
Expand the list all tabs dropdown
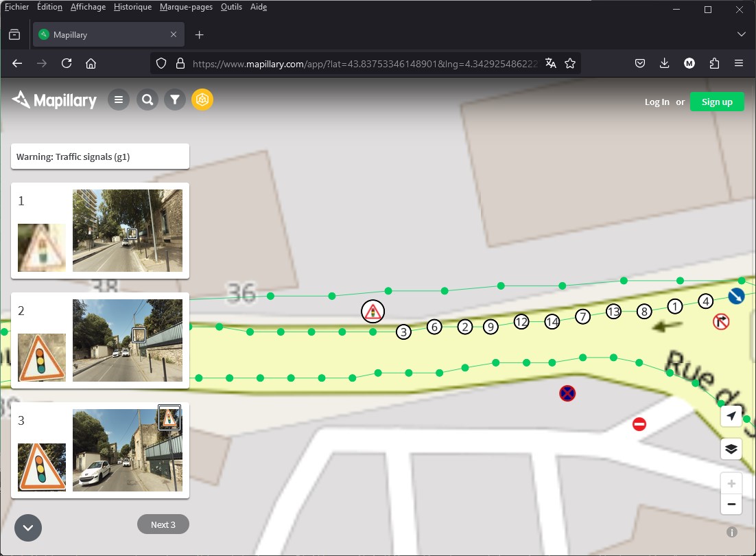(x=741, y=34)
